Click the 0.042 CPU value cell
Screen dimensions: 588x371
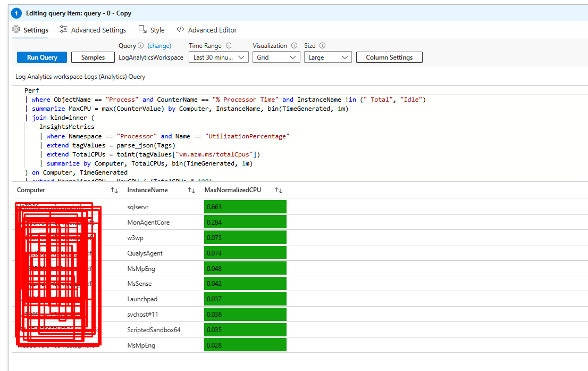245,284
